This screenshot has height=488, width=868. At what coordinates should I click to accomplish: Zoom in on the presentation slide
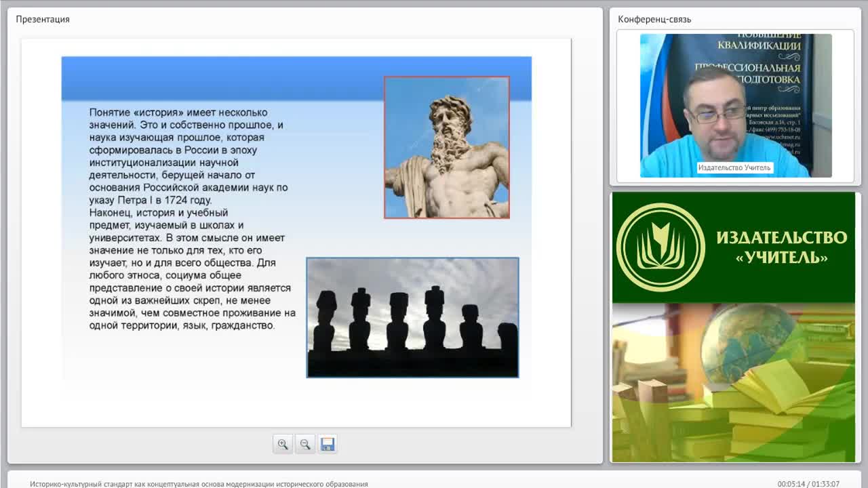tap(283, 444)
